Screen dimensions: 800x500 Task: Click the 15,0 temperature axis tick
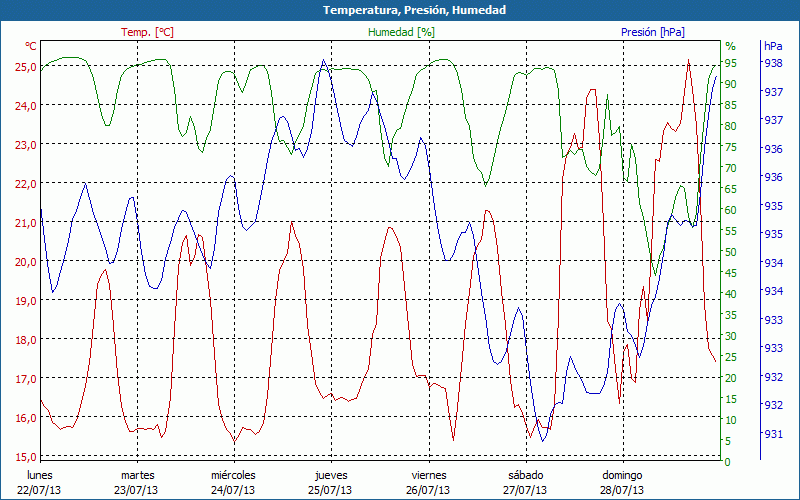pyautogui.click(x=25, y=457)
